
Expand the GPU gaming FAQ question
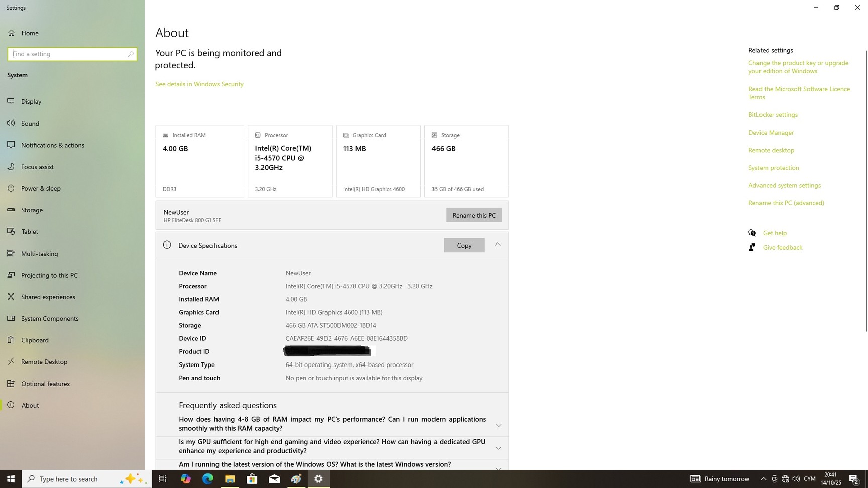[498, 448]
